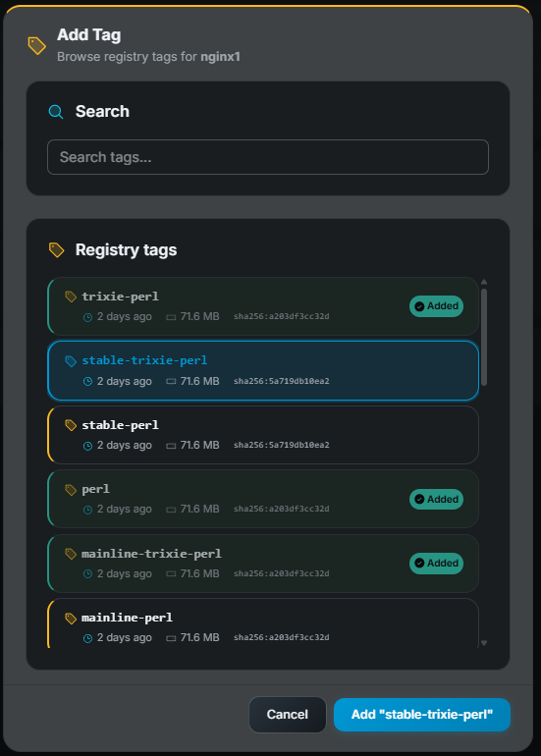Screen dimensions: 541x756
Task: Click sha256 digest in stable-trixie-perl row
Action: (282, 381)
